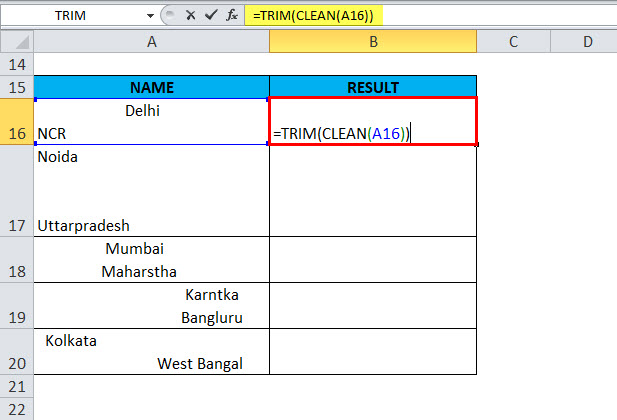Select column B header

[373, 41]
